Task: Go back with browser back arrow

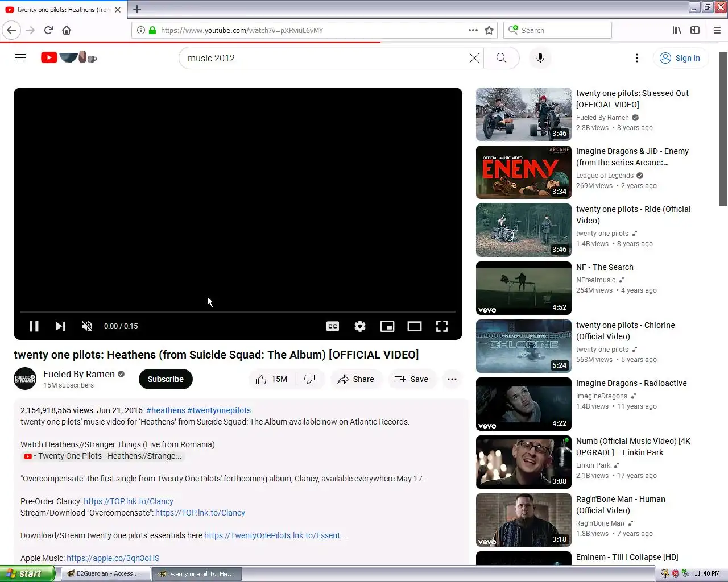Action: pos(11,30)
